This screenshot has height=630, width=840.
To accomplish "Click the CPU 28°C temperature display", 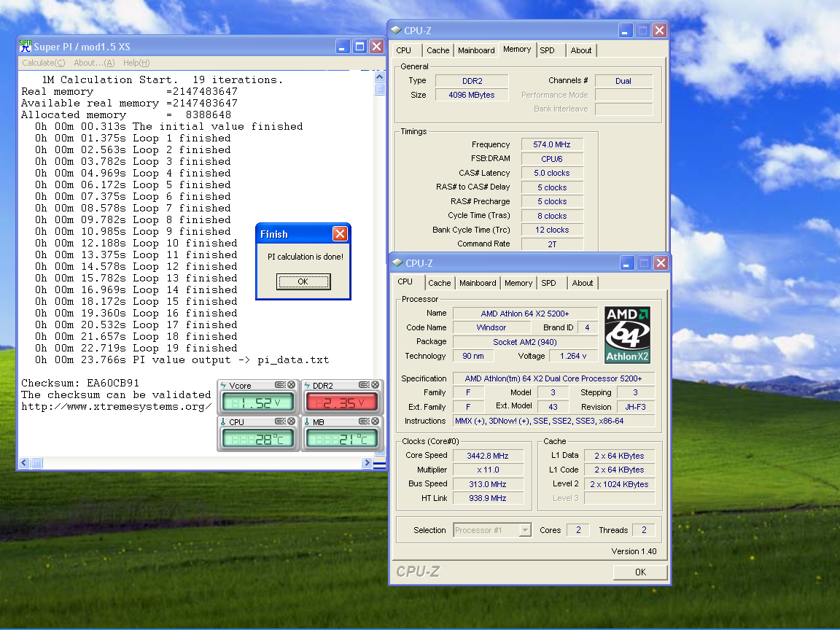I will pos(257,439).
